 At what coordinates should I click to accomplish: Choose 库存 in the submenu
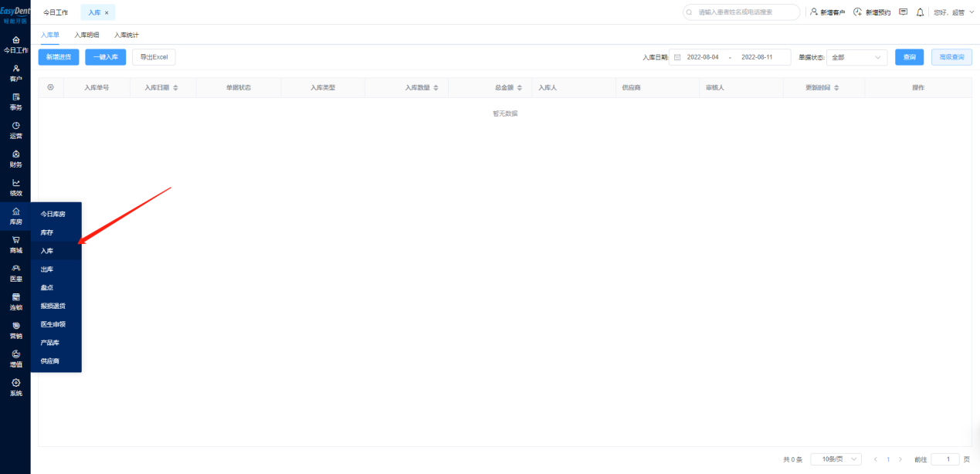56,232
